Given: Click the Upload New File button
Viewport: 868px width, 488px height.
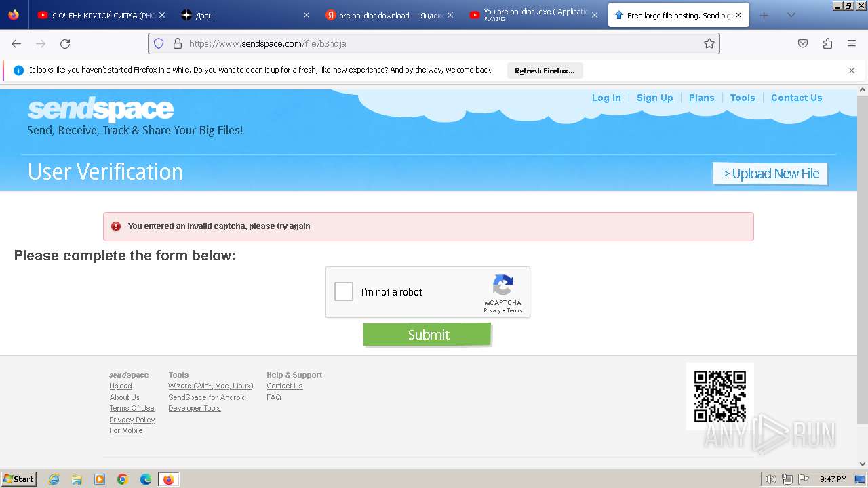Looking at the screenshot, I should pyautogui.click(x=770, y=174).
